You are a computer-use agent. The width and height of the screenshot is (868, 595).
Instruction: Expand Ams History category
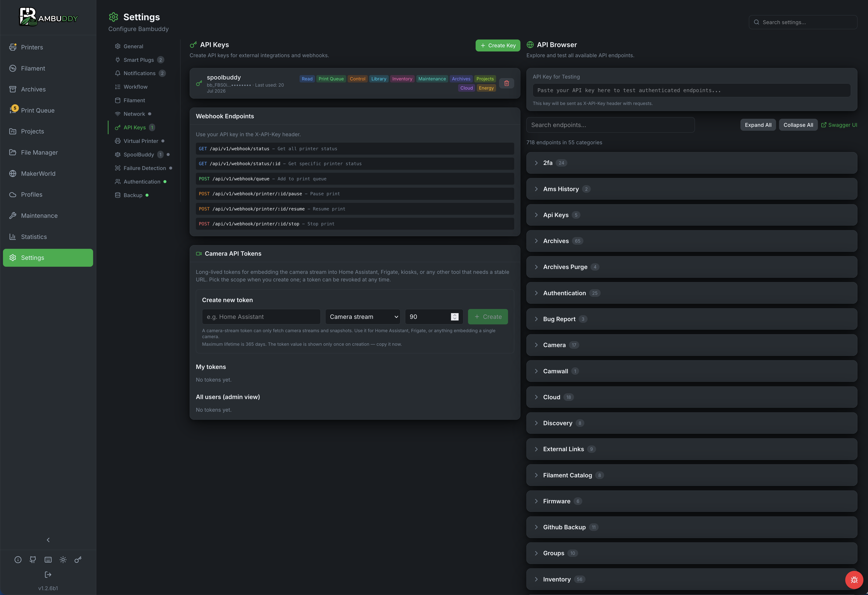click(692, 189)
